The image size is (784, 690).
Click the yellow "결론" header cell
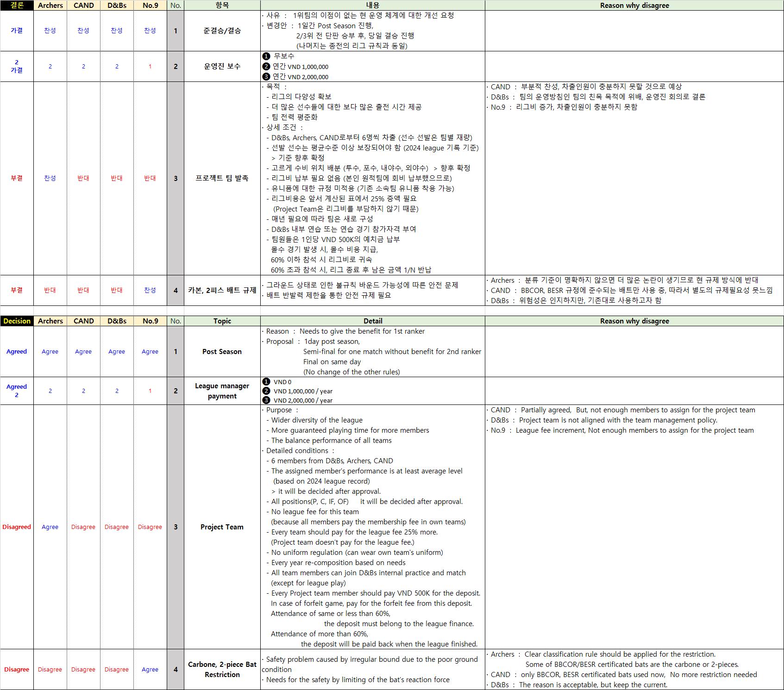[17, 6]
